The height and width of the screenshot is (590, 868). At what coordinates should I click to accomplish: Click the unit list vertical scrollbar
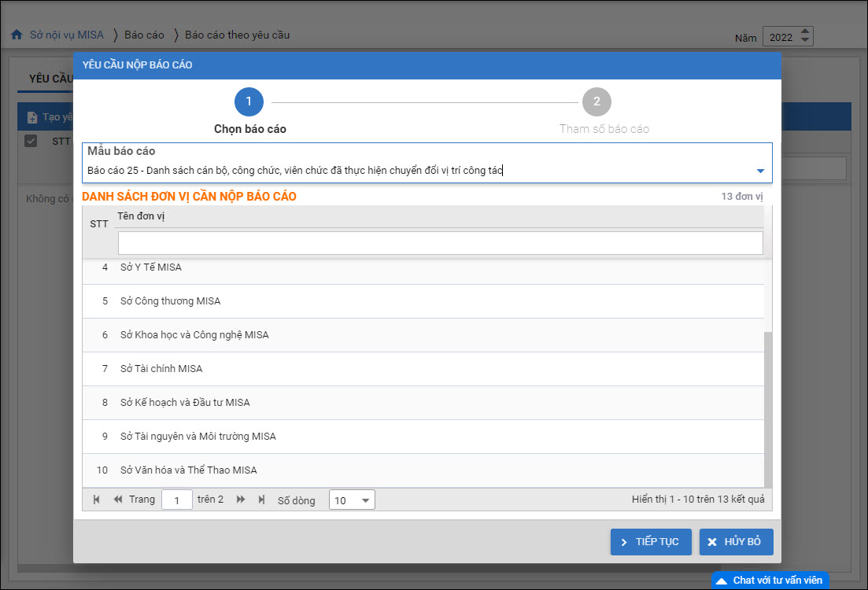tap(768, 409)
